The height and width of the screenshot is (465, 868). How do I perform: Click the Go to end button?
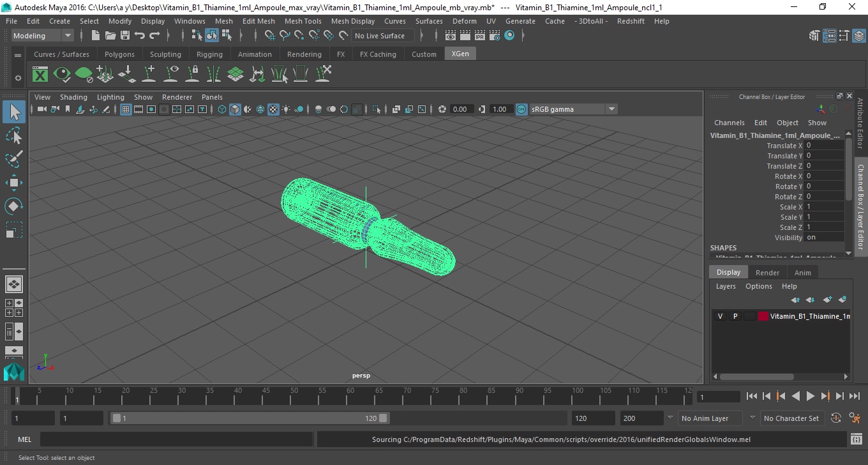click(x=854, y=397)
